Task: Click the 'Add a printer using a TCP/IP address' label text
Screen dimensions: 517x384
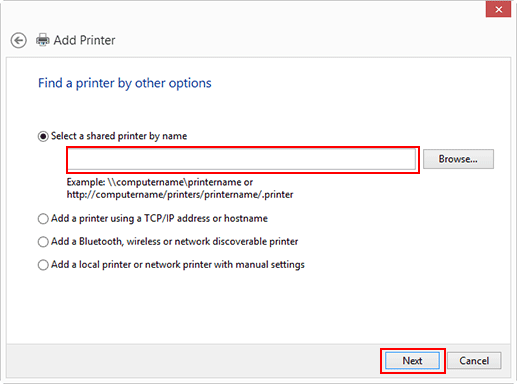Action: click(159, 218)
